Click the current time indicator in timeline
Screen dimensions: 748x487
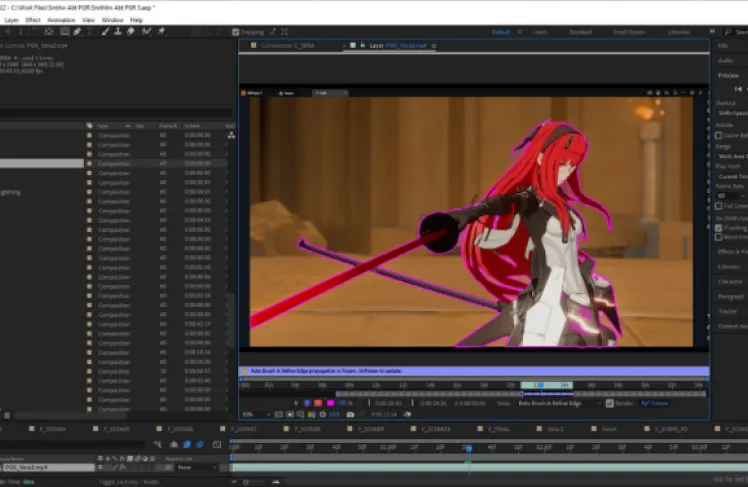tap(469, 448)
